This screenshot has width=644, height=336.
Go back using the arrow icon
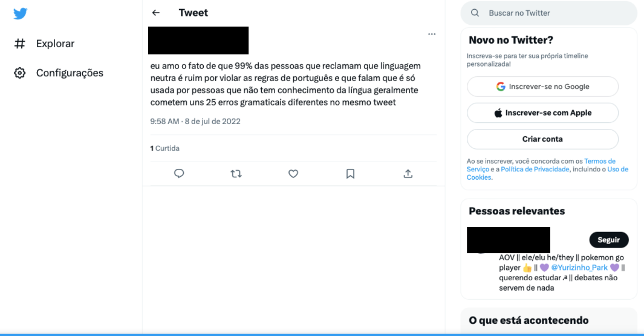(155, 13)
